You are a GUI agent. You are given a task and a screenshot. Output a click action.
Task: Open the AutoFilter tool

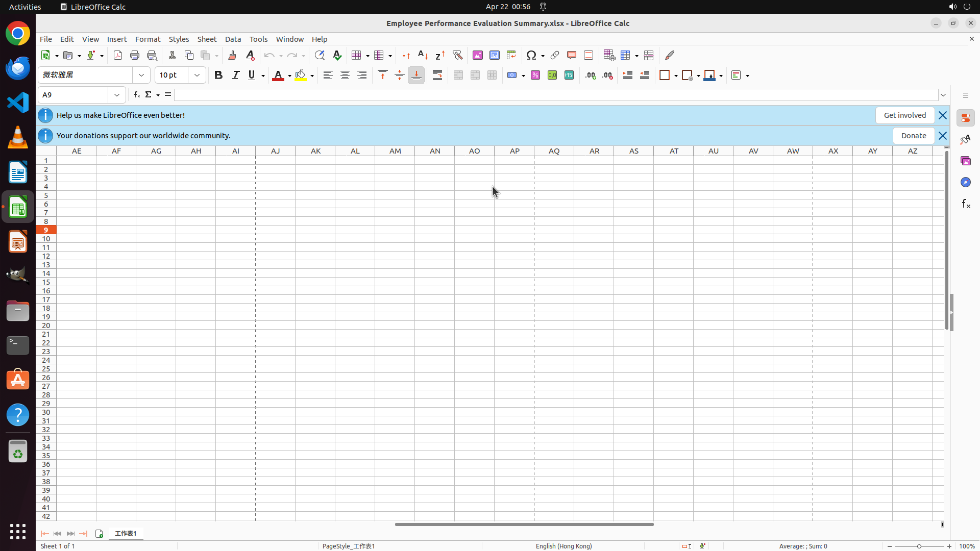point(457,55)
